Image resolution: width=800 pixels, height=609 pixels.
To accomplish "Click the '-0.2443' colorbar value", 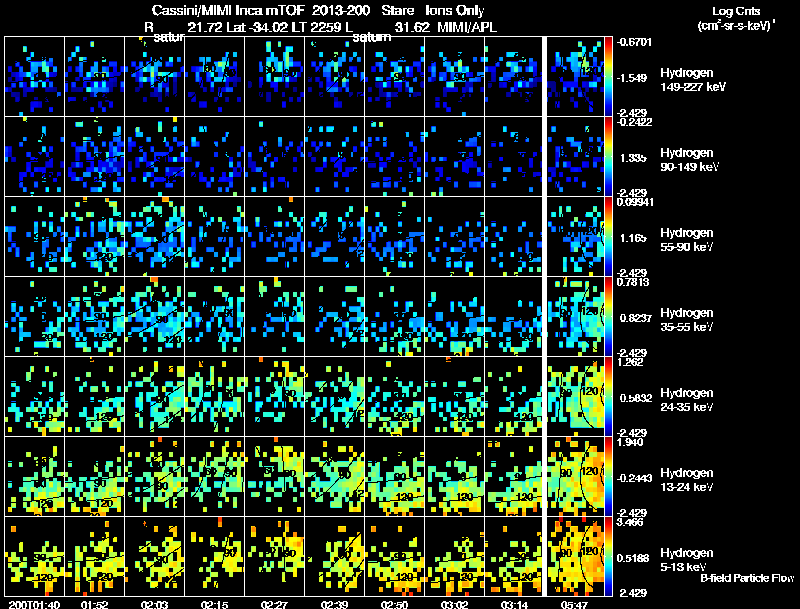I will [x=635, y=478].
